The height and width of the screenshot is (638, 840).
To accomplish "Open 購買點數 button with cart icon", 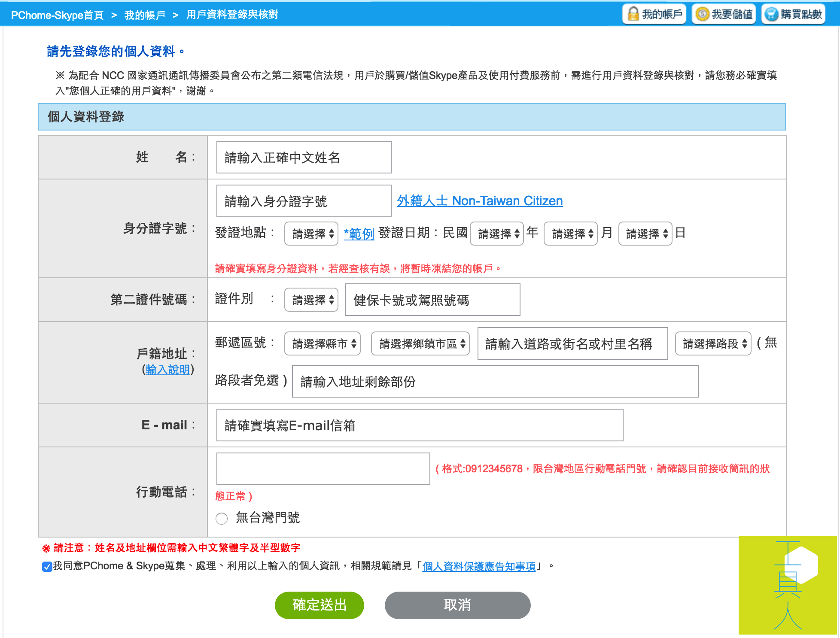I will pyautogui.click(x=793, y=14).
